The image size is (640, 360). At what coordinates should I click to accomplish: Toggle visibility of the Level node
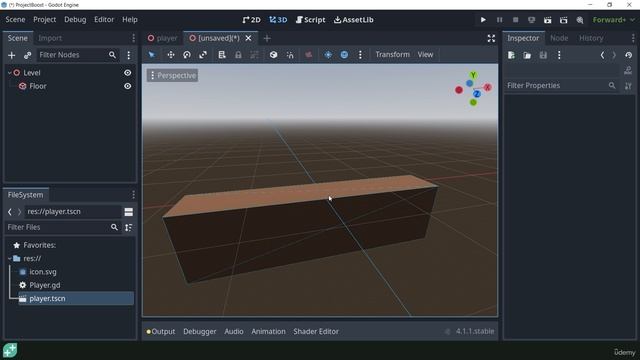click(x=128, y=73)
